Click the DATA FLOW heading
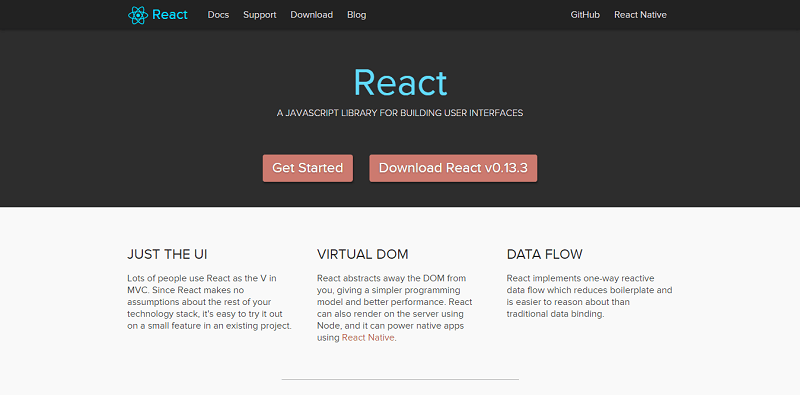The image size is (800, 395). [544, 254]
